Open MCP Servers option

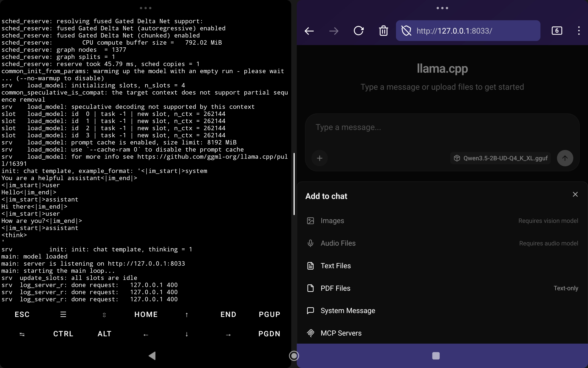tap(442, 333)
